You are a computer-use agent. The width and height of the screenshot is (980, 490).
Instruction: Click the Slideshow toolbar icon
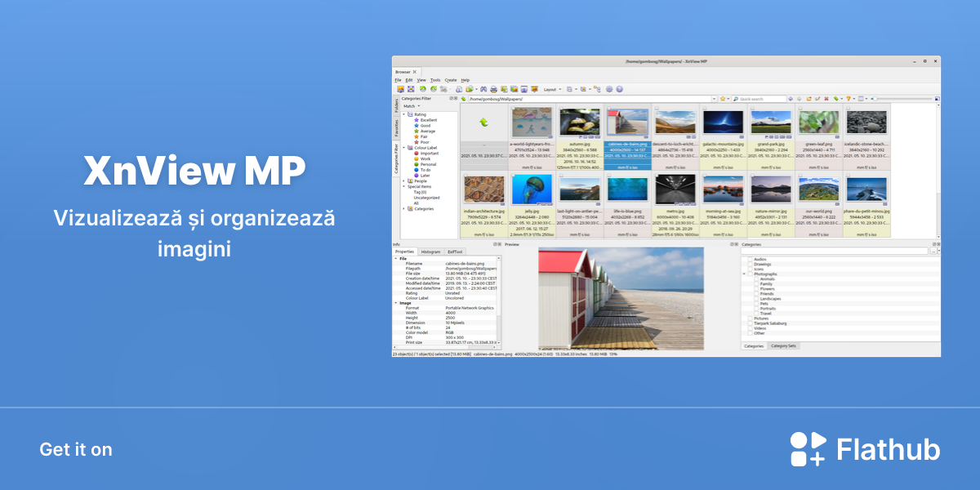point(534,89)
